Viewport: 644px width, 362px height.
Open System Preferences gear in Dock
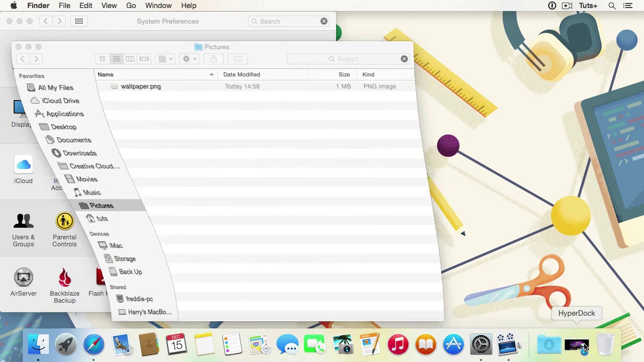[x=481, y=345]
